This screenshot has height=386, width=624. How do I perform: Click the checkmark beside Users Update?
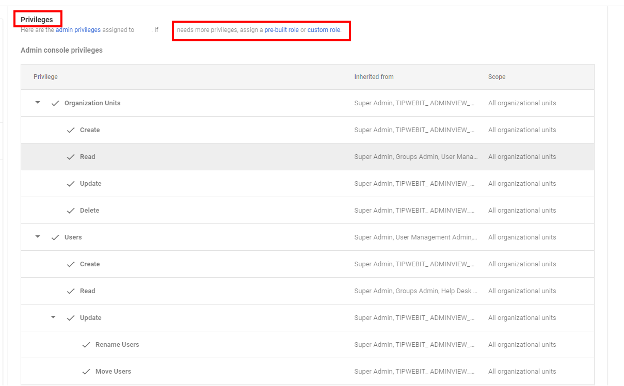(70, 318)
